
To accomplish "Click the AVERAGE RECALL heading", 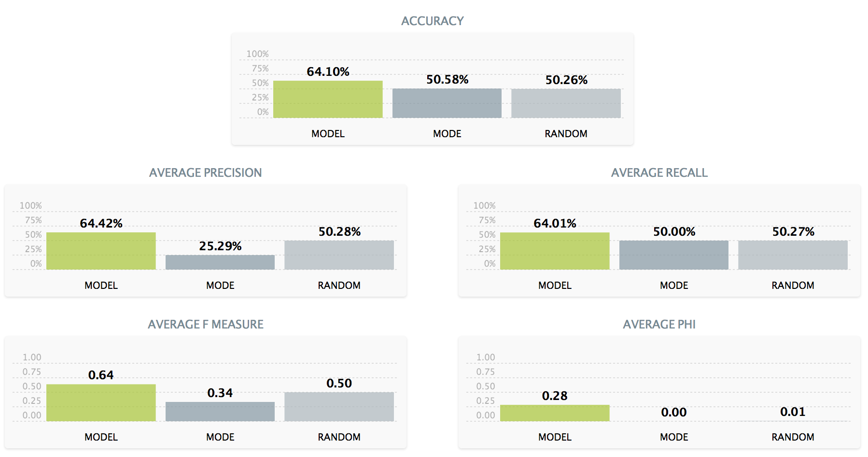I will [659, 173].
